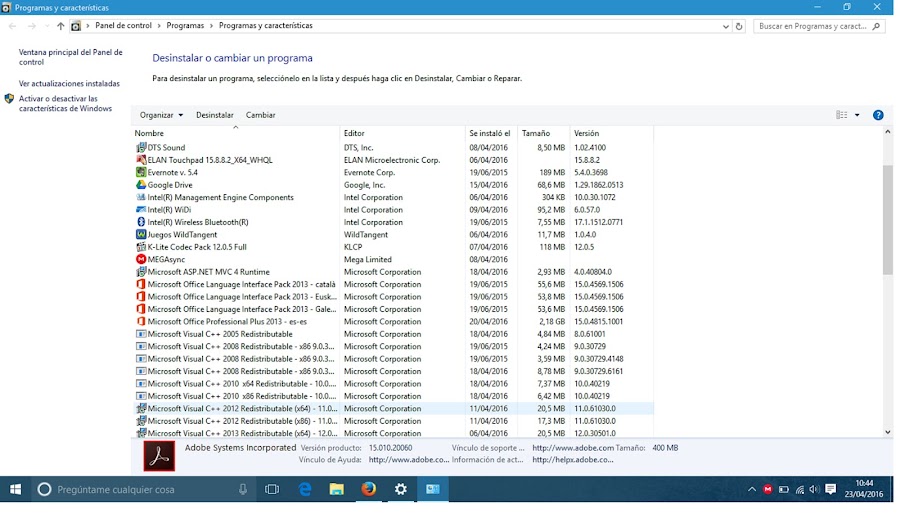This screenshot has width=900, height=514.
Task: Click the K-Lite Codec Pack icon
Action: coord(141,247)
